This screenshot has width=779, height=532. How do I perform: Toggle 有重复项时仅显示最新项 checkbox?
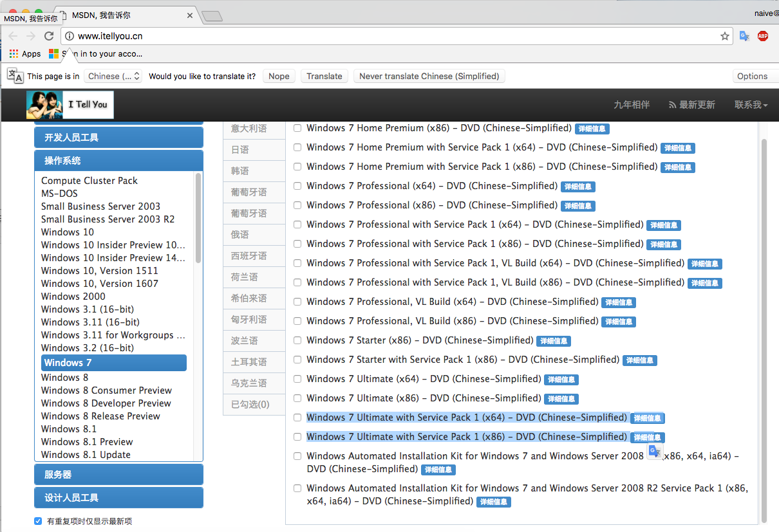click(38, 521)
